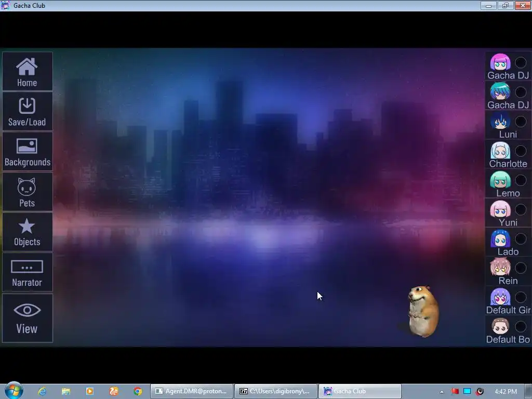The width and height of the screenshot is (532, 399).
Task: Toggle the circle next to Default Boy
Action: click(x=521, y=327)
